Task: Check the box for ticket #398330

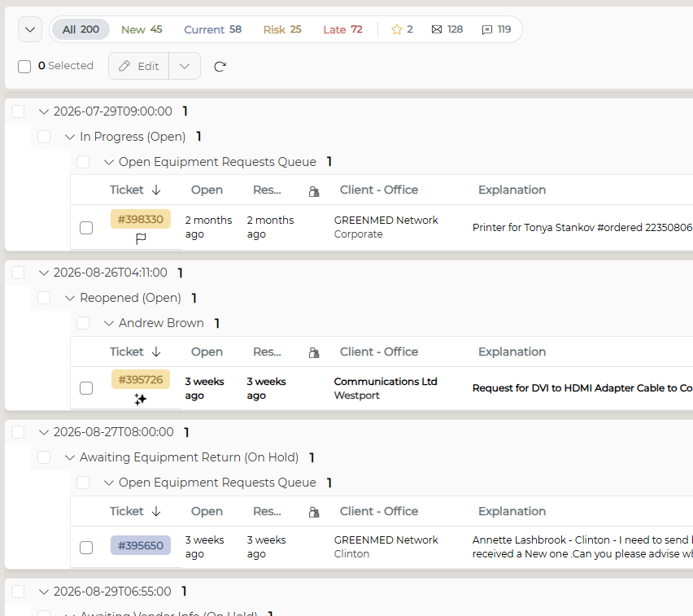Action: coord(86,228)
